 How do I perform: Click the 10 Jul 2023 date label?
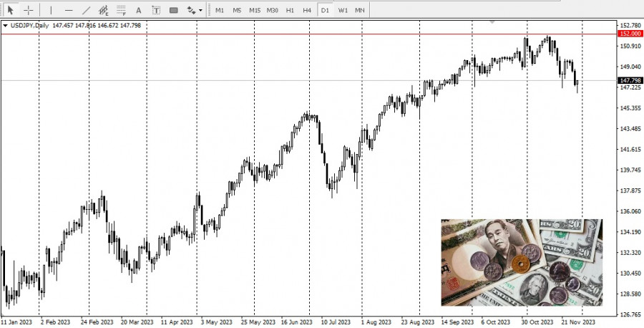(x=336, y=322)
